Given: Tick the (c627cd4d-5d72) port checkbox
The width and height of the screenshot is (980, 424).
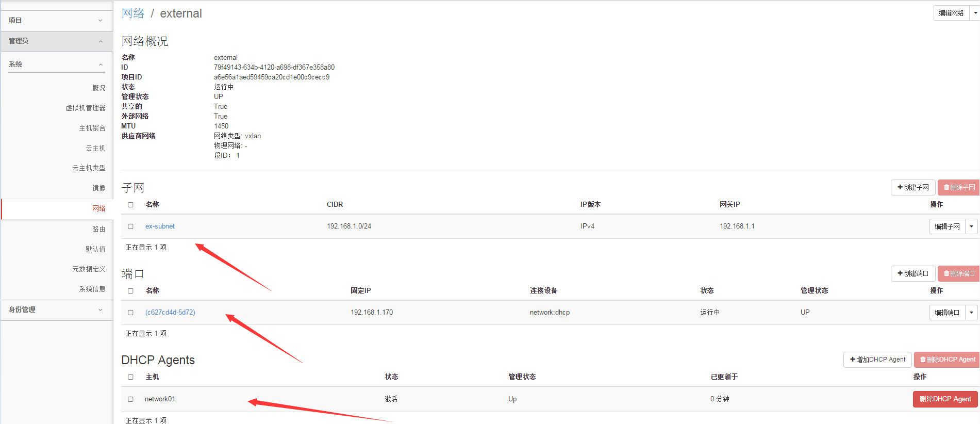Looking at the screenshot, I should (x=130, y=313).
